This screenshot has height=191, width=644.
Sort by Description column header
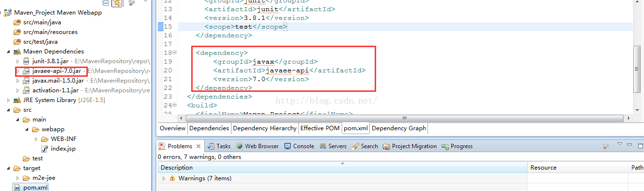tap(343, 168)
